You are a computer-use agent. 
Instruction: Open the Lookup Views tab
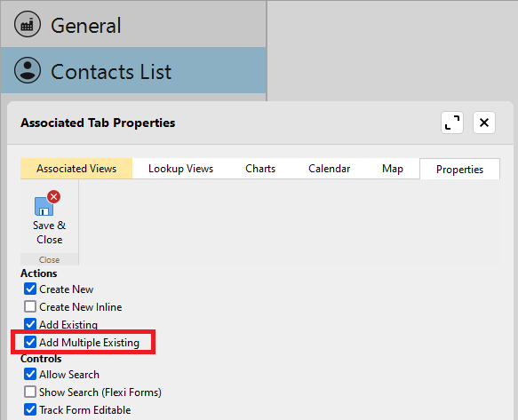point(180,169)
